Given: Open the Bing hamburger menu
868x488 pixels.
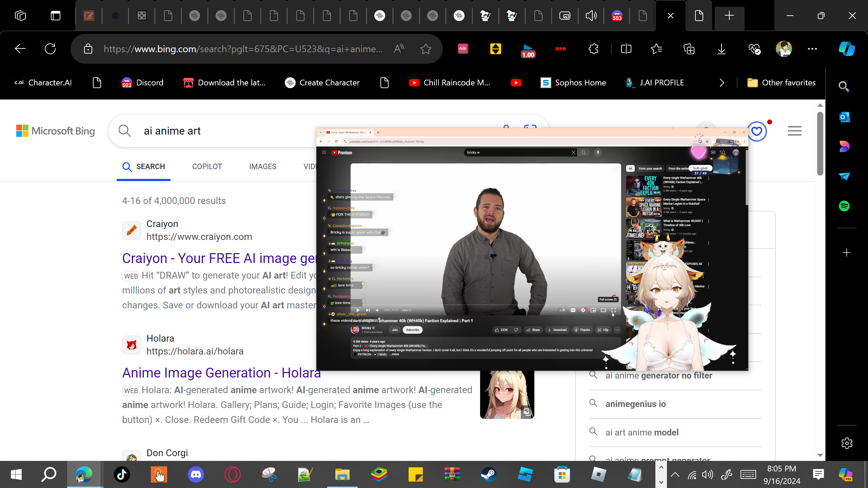Looking at the screenshot, I should pos(794,131).
